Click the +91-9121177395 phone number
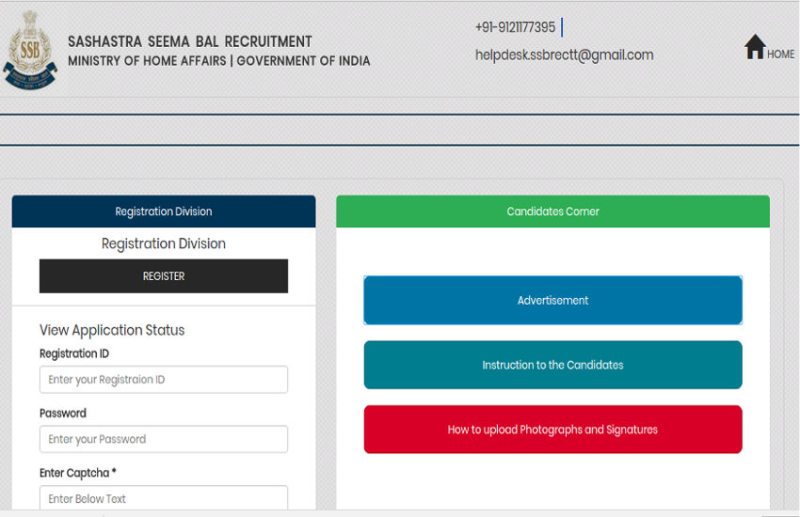The image size is (800, 517). pos(515,27)
